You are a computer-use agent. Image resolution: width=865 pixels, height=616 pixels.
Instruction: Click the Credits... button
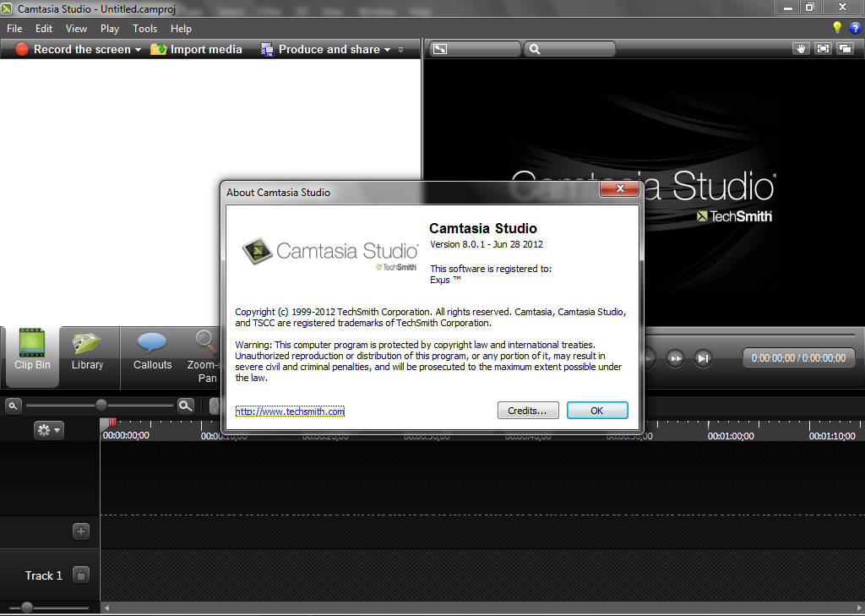[x=528, y=411]
